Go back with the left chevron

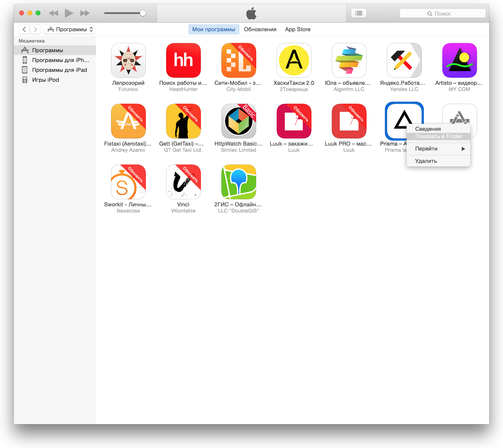pyautogui.click(x=24, y=29)
